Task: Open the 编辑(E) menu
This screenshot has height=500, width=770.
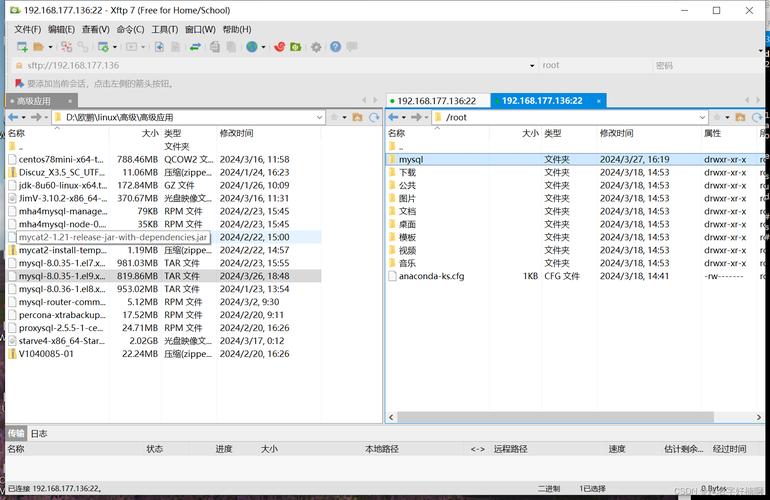Action: click(x=61, y=29)
